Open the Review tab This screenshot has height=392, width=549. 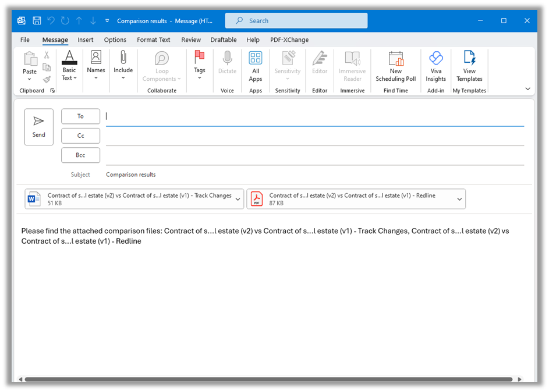(x=191, y=40)
